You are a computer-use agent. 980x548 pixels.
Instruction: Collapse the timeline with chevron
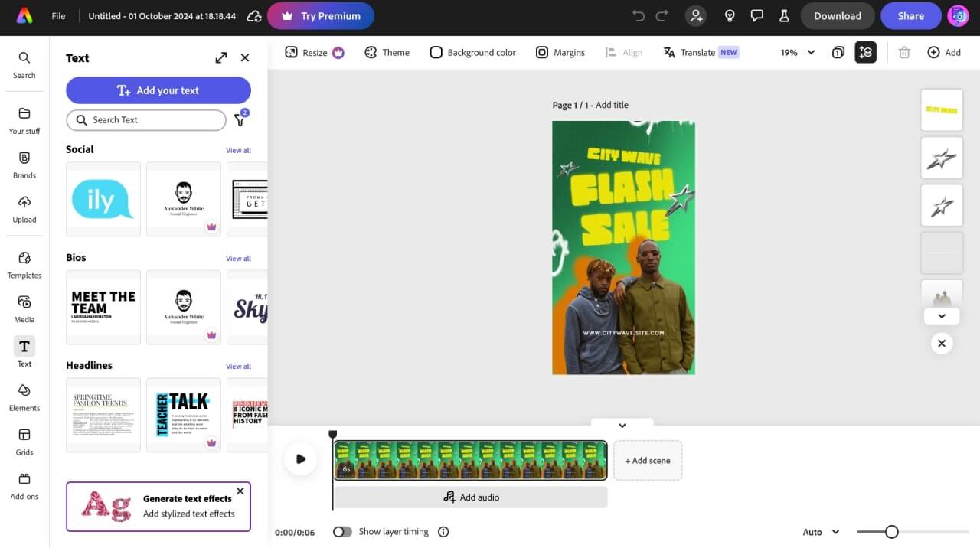[x=622, y=426]
